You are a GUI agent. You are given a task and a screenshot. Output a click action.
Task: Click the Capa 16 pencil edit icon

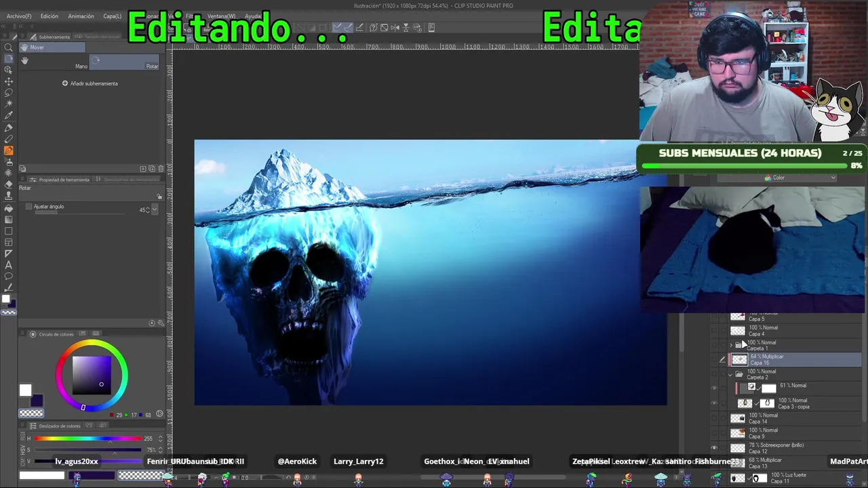pyautogui.click(x=722, y=360)
